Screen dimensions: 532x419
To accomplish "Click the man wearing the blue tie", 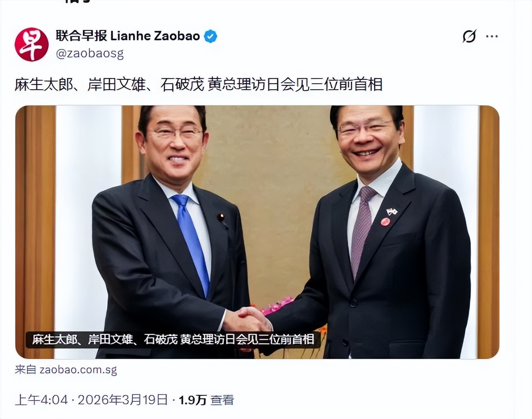I will pyautogui.click(x=172, y=232).
